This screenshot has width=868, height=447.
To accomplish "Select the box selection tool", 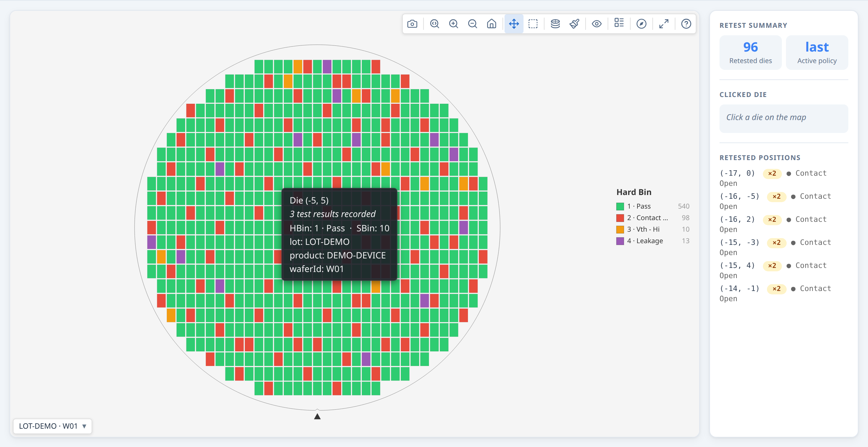I will click(533, 24).
